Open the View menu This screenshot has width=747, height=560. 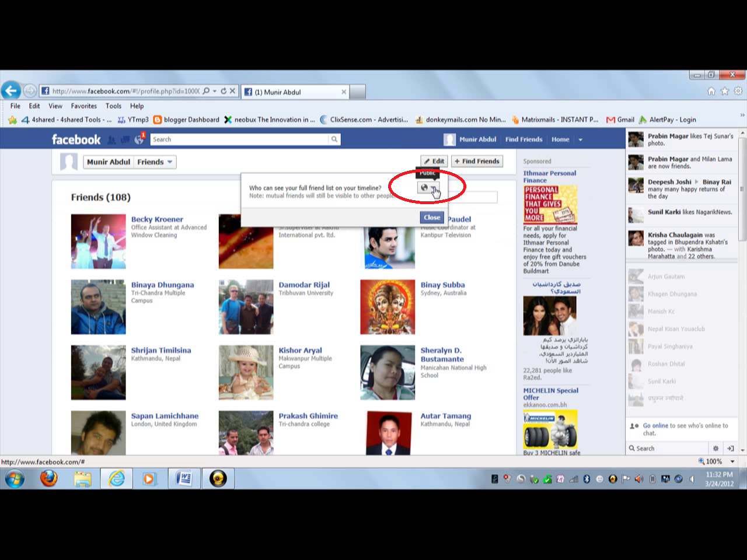pos(55,106)
